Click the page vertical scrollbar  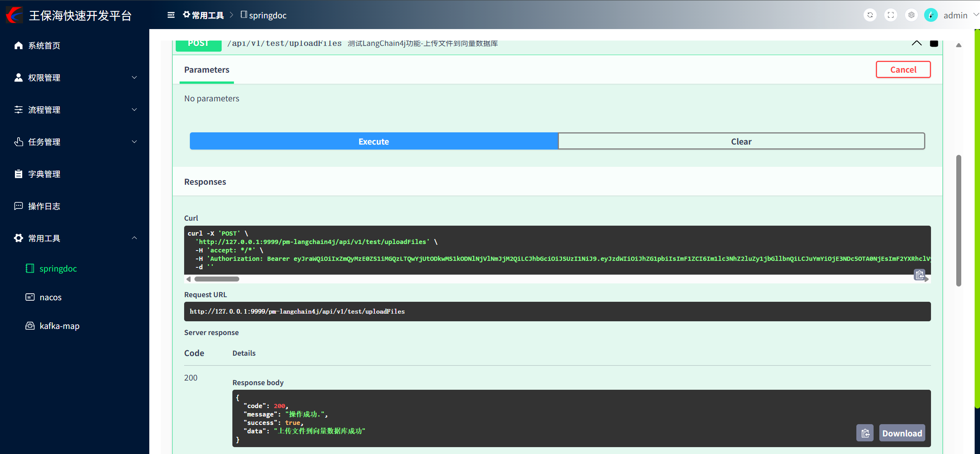[x=959, y=220]
